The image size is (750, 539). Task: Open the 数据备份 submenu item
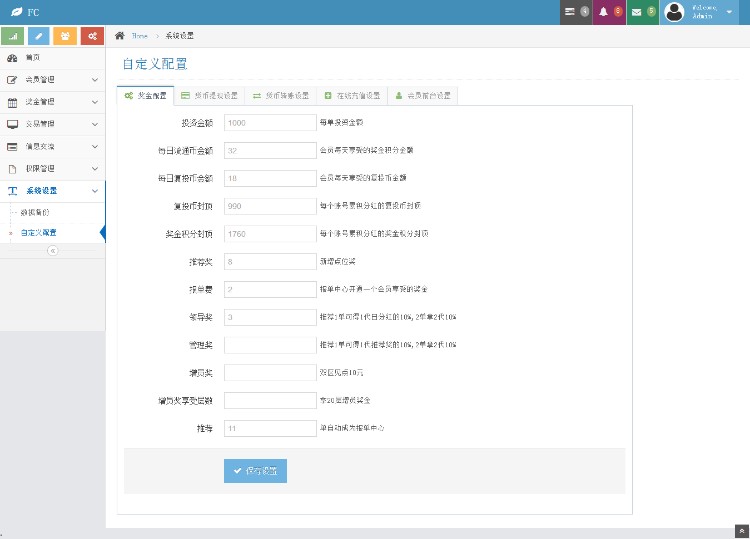pyautogui.click(x=35, y=212)
